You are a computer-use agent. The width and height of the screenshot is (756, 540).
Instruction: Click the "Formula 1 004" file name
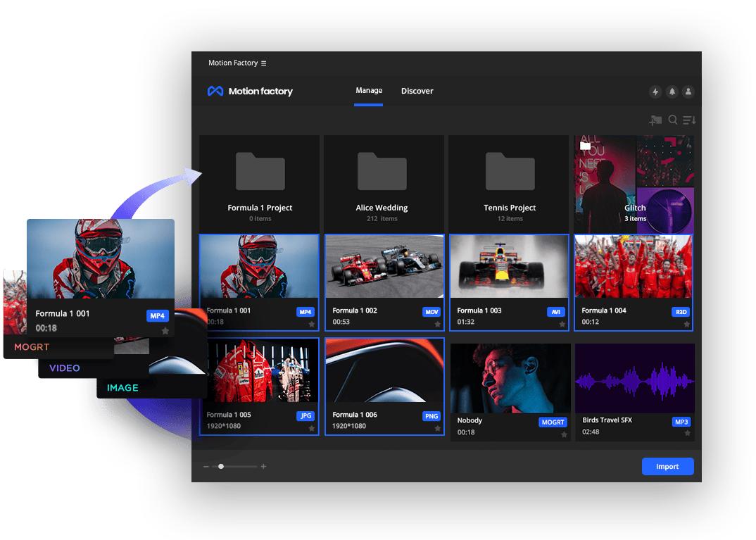click(604, 310)
